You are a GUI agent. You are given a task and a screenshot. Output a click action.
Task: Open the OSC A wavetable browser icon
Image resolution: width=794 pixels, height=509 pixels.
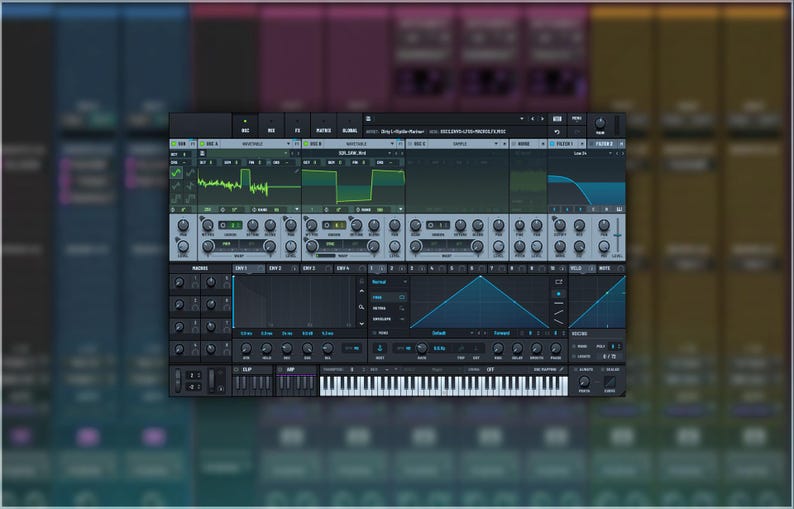(202, 153)
